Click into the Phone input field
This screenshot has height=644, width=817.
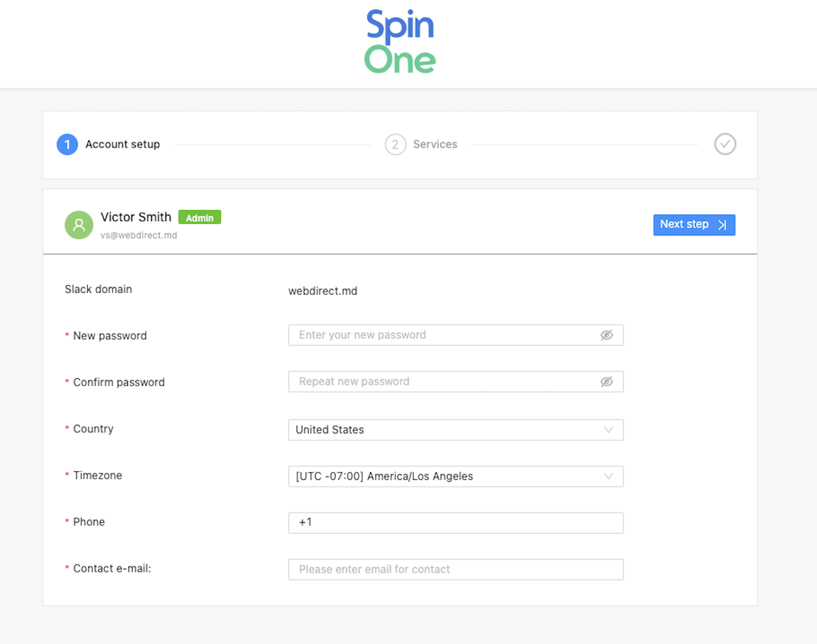point(456,523)
